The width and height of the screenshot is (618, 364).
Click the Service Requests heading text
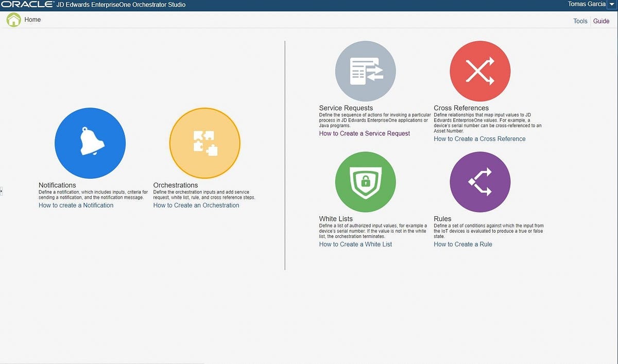(x=346, y=108)
